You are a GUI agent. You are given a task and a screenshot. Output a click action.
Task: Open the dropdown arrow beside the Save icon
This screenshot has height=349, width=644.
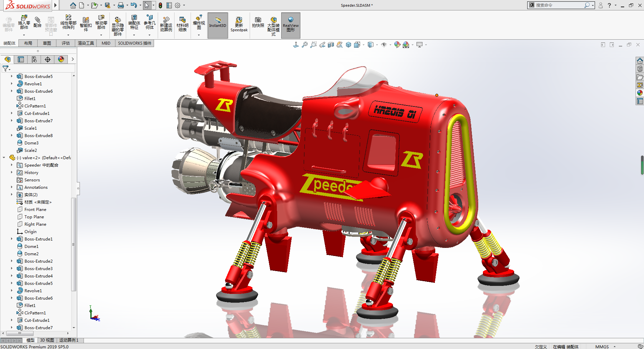coord(114,5)
